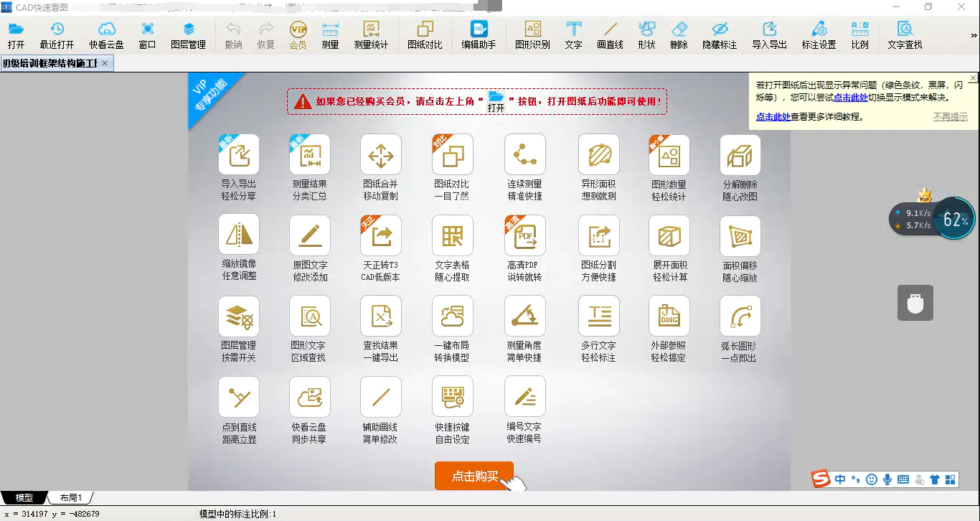Click the 图形文字 区域查找 feature card
The image size is (980, 521).
tap(310, 329)
